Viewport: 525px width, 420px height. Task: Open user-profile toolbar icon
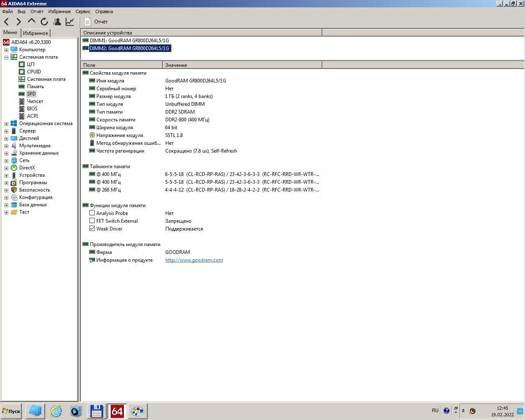pos(57,22)
